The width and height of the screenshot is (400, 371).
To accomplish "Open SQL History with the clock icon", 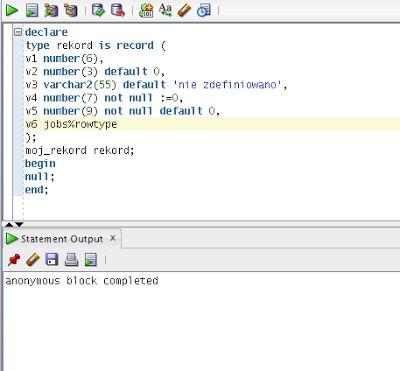I will pyautogui.click(x=204, y=10).
